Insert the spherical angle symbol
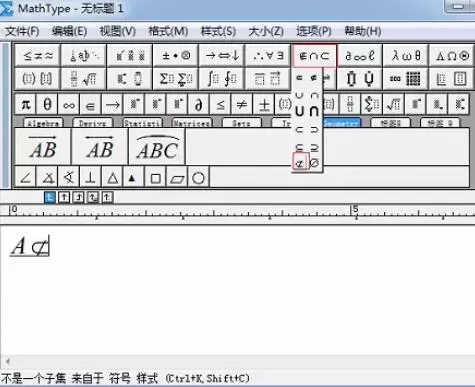 tap(69, 177)
